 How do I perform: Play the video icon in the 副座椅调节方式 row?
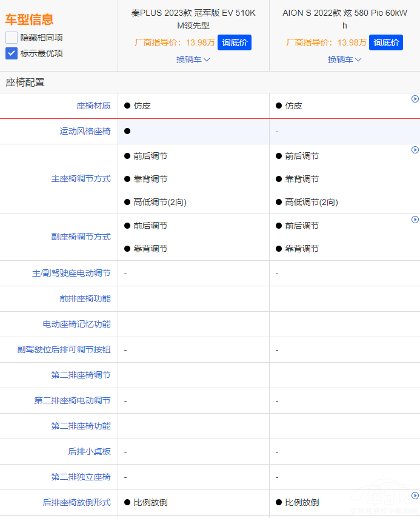point(415,220)
